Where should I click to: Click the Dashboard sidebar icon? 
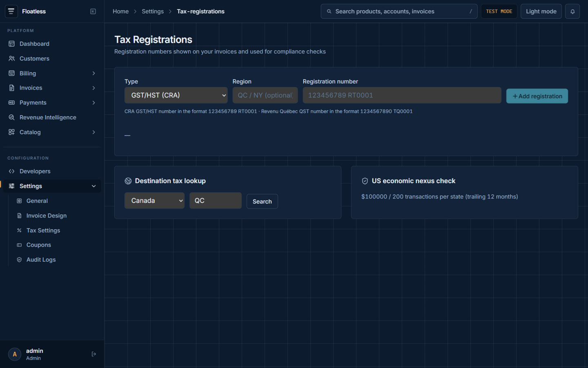[x=11, y=44]
